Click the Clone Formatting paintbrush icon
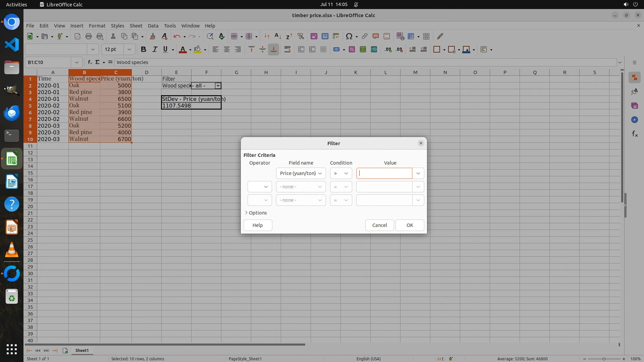The image size is (644, 362). click(x=153, y=36)
